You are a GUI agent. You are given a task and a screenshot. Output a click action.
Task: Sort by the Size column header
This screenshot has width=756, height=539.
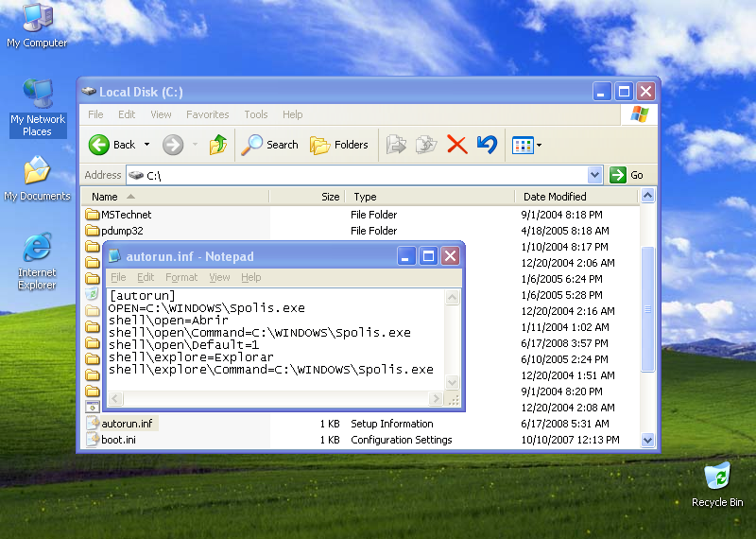tap(308, 197)
